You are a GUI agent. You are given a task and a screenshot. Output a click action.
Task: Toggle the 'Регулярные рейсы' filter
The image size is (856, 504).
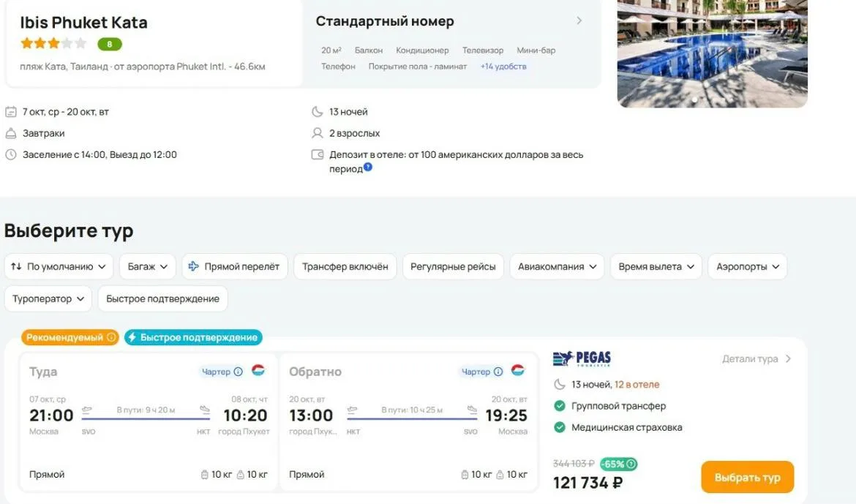453,266
